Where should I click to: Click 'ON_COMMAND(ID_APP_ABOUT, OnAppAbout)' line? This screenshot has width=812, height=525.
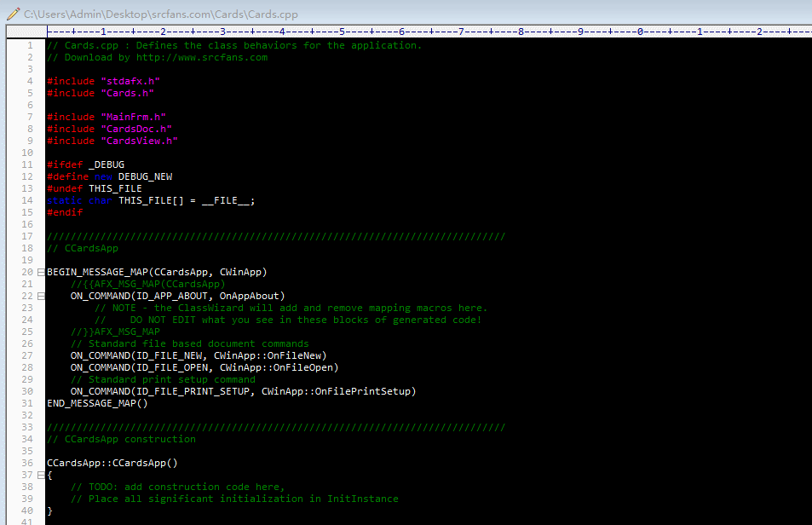(177, 296)
